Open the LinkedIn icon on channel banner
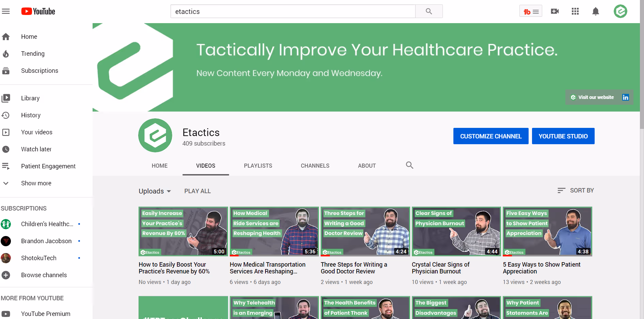This screenshot has height=319, width=644. [x=625, y=97]
